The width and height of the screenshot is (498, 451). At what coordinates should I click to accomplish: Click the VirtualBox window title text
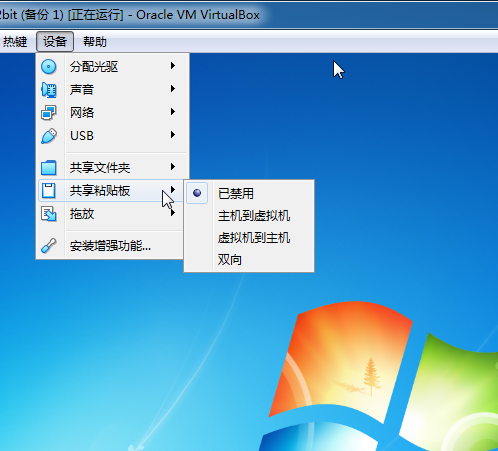[x=130, y=15]
